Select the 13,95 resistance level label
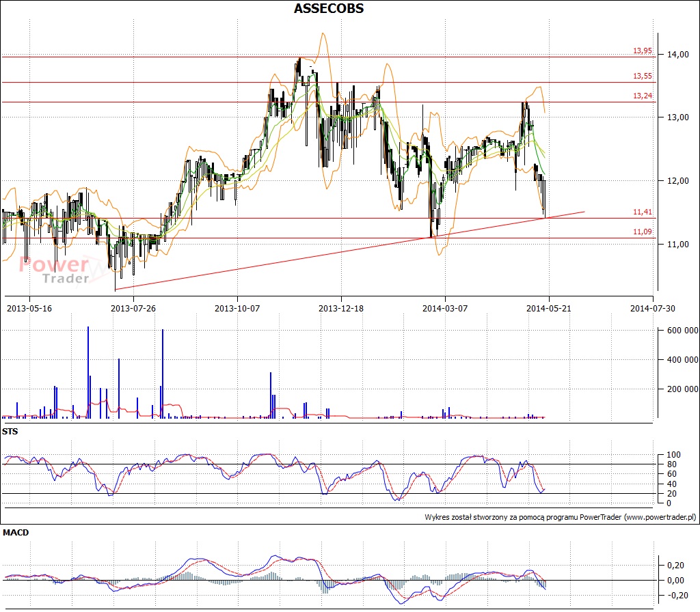The width and height of the screenshot is (700, 612). 643,51
